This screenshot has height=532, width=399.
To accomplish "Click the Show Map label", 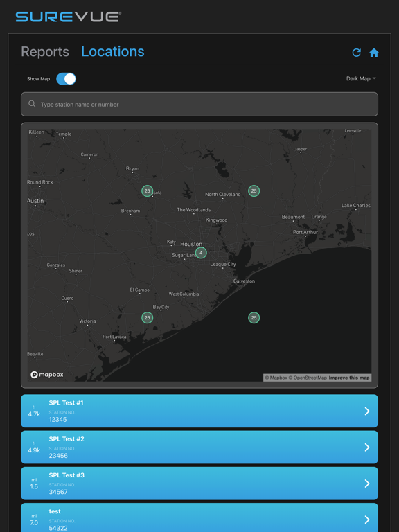I will [x=38, y=79].
